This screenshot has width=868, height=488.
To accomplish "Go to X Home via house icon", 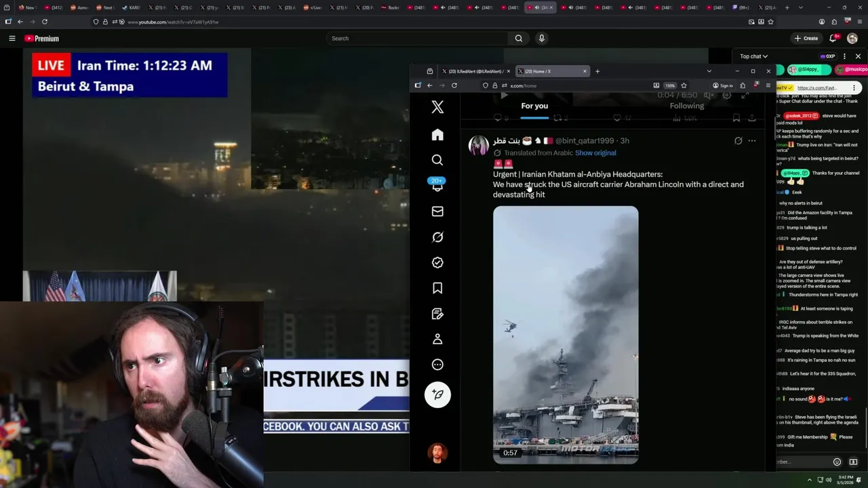I will coord(437,135).
